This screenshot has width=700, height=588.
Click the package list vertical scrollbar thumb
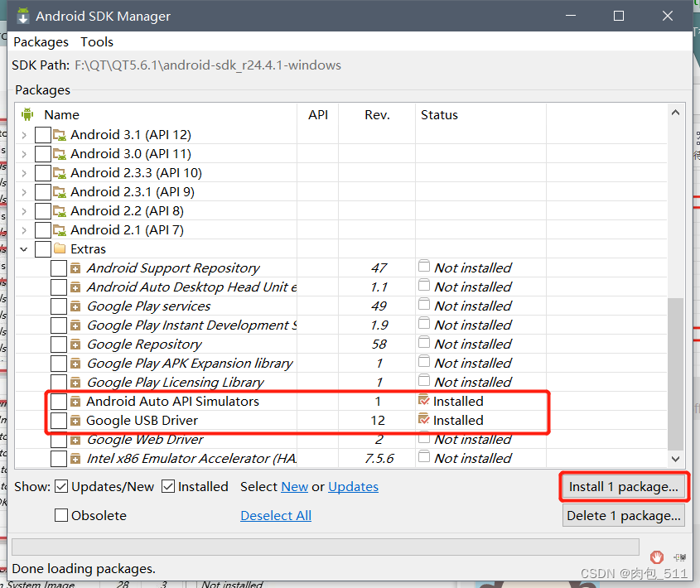(675, 374)
